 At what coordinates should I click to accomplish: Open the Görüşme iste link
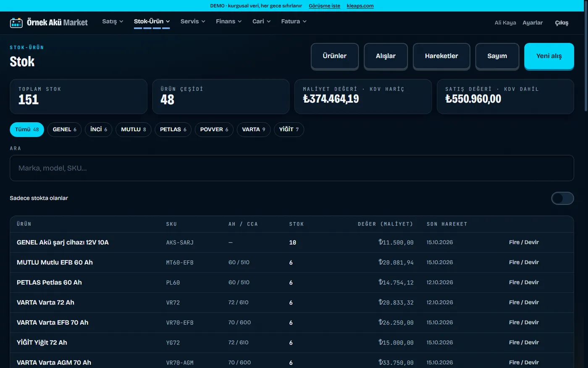tap(324, 6)
